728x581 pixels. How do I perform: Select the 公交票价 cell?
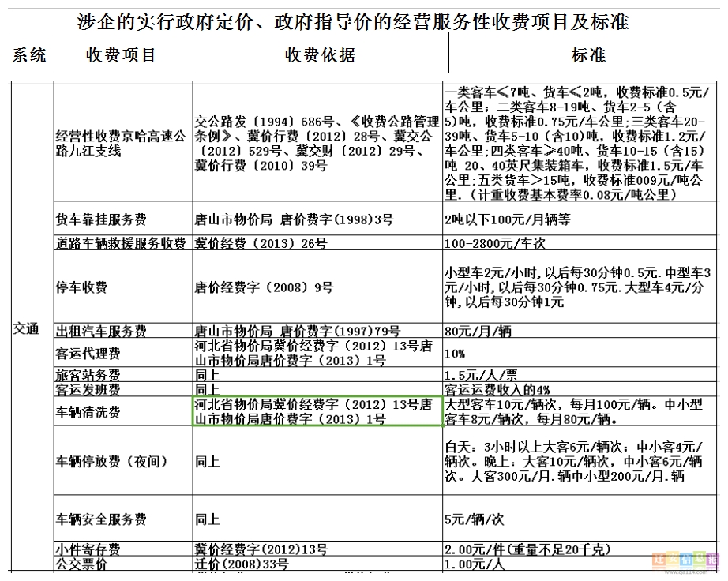[81, 564]
